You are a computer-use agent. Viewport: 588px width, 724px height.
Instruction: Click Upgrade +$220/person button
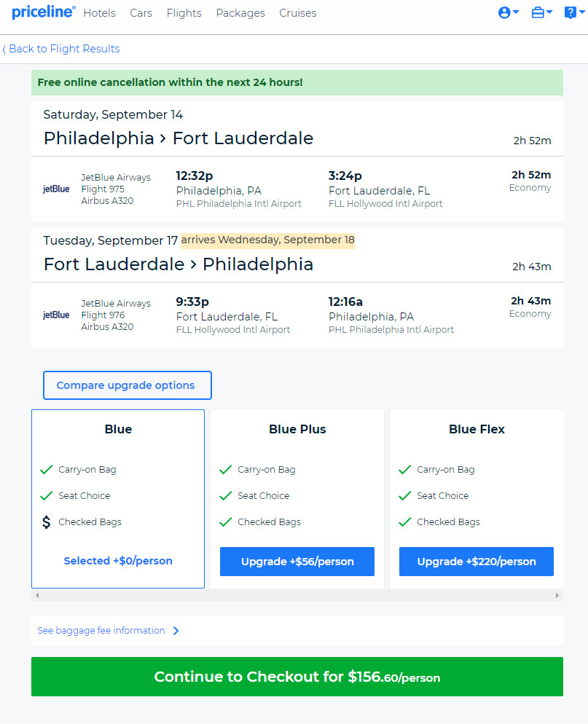[x=477, y=562]
